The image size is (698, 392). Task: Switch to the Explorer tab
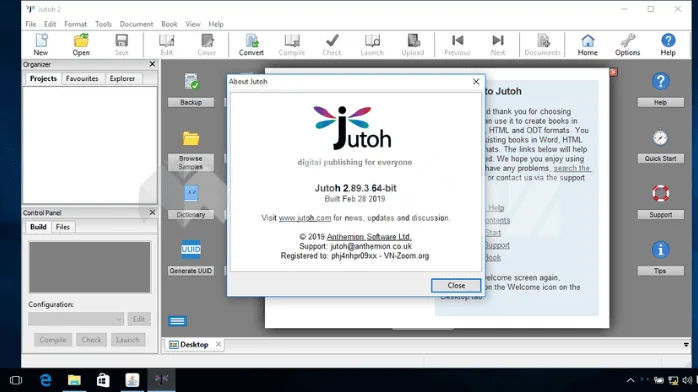pyautogui.click(x=122, y=78)
